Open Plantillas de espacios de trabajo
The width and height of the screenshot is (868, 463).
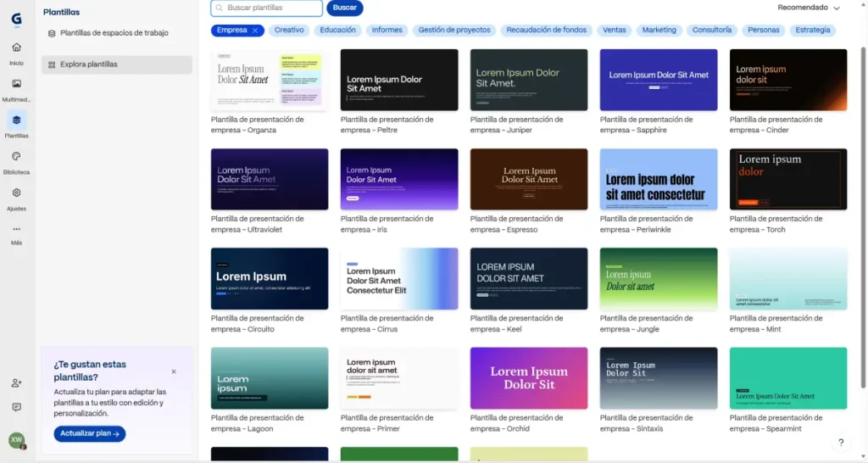117,33
